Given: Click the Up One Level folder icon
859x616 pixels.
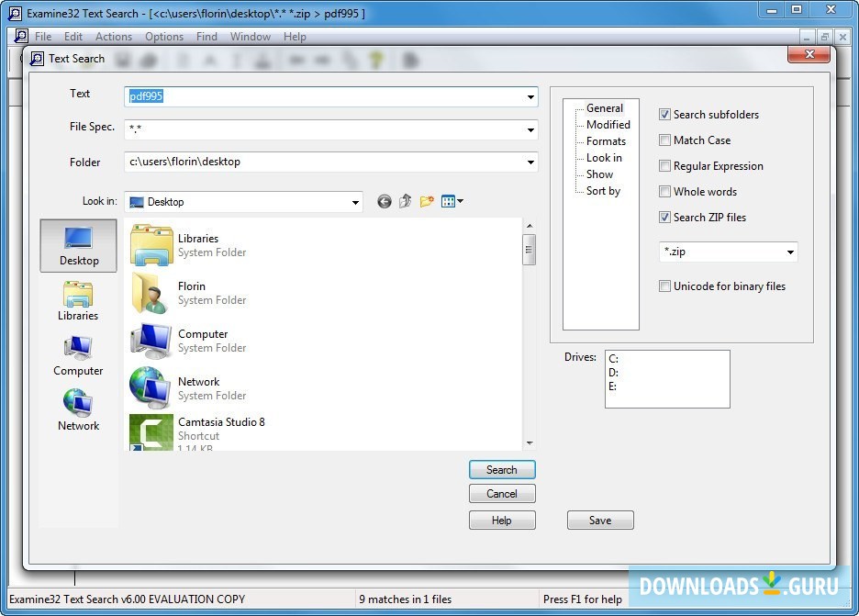Looking at the screenshot, I should point(405,201).
